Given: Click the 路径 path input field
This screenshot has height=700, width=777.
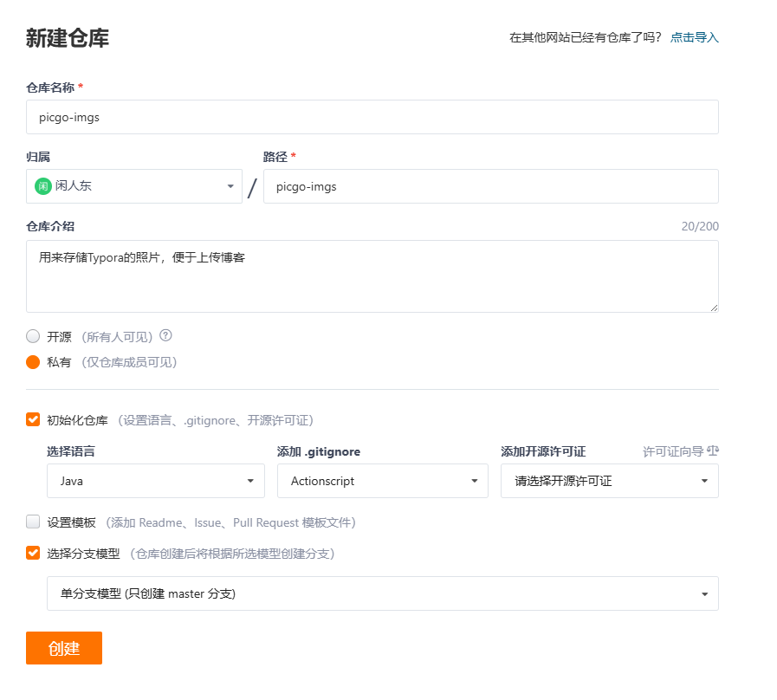Looking at the screenshot, I should [x=491, y=185].
